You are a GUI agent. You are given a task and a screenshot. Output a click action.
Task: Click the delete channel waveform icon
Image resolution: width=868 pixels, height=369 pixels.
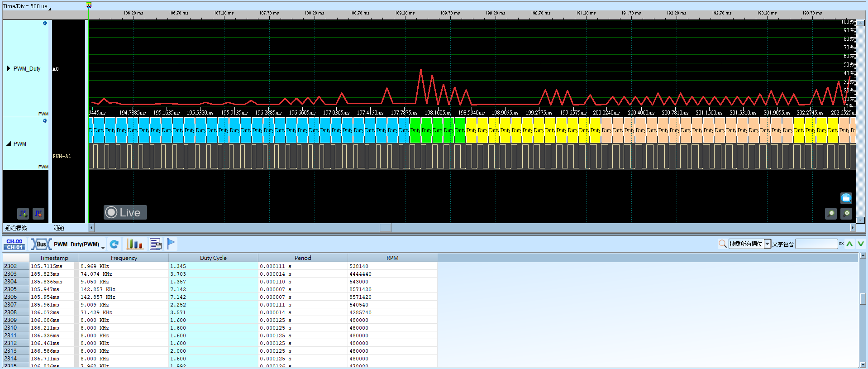(38, 213)
